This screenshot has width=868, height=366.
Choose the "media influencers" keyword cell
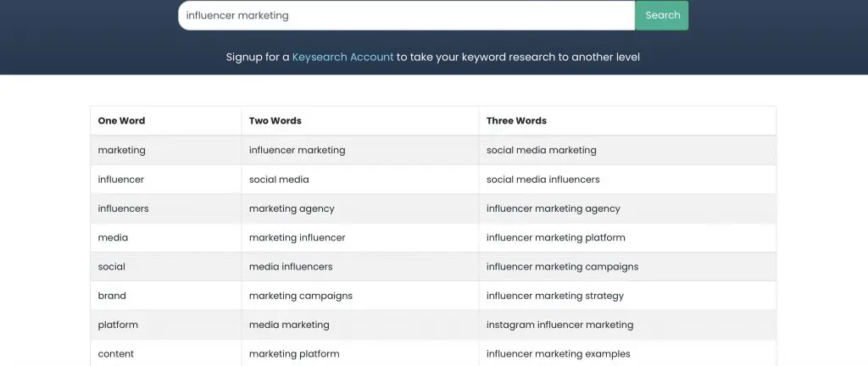point(291,267)
